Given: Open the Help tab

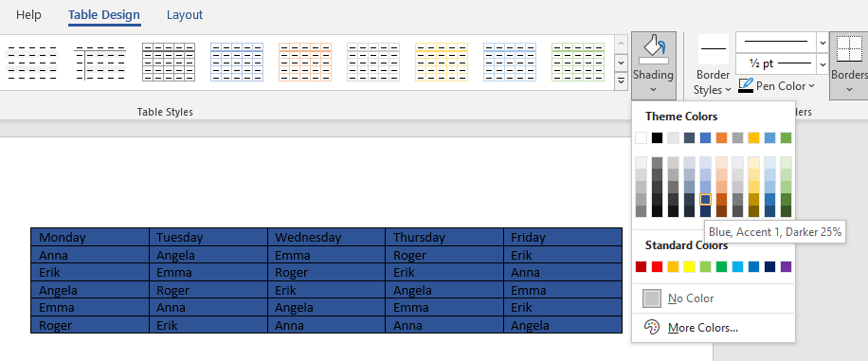Looking at the screenshot, I should (28, 15).
